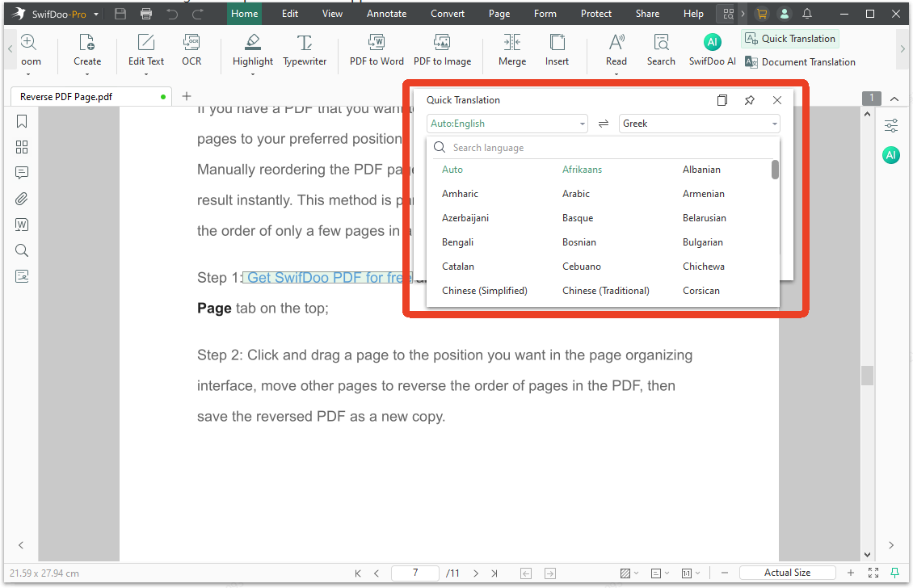The height and width of the screenshot is (588, 913).
Task: Open the comments sidebar panel
Action: pyautogui.click(x=22, y=173)
